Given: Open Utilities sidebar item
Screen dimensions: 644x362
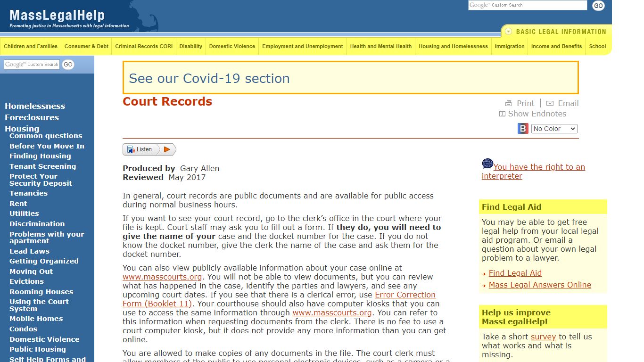Looking at the screenshot, I should pos(24,214).
